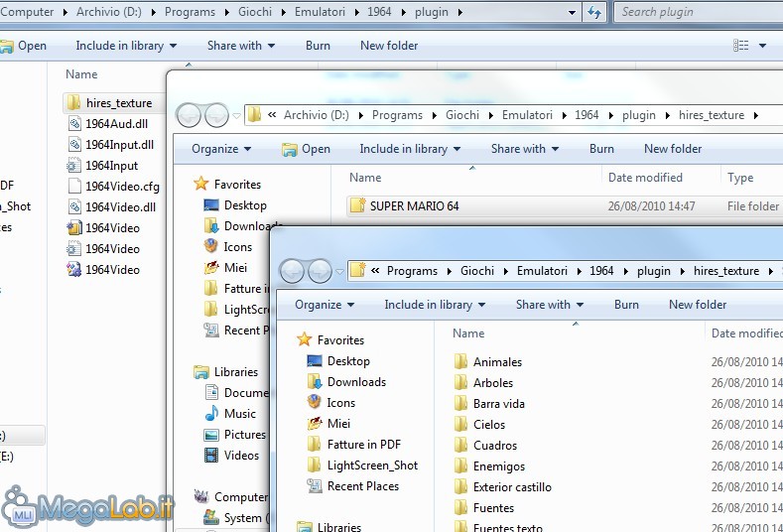Sort by Name column in front window
Screen dimensions: 783x532
[468, 333]
